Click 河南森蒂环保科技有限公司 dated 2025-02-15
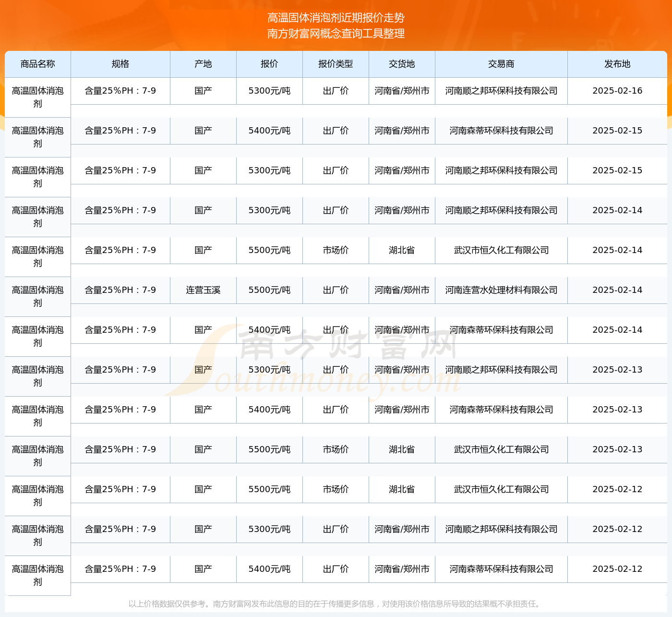This screenshot has height=617, width=672. 501,131
